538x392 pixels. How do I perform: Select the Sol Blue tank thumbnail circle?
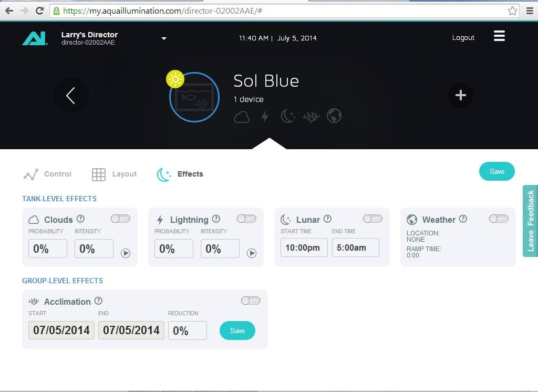194,97
